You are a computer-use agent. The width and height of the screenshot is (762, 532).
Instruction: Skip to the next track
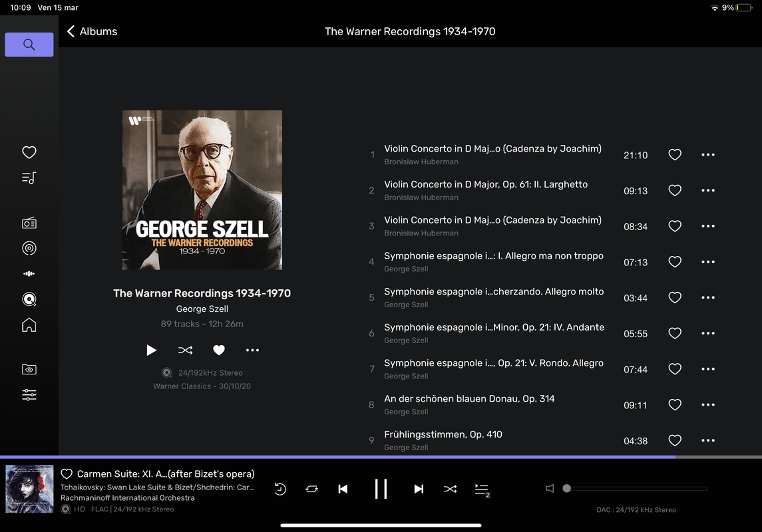(419, 489)
